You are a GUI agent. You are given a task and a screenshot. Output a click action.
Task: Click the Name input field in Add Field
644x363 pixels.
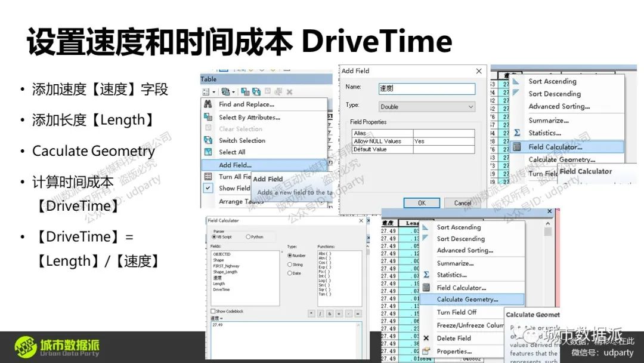pyautogui.click(x=427, y=88)
